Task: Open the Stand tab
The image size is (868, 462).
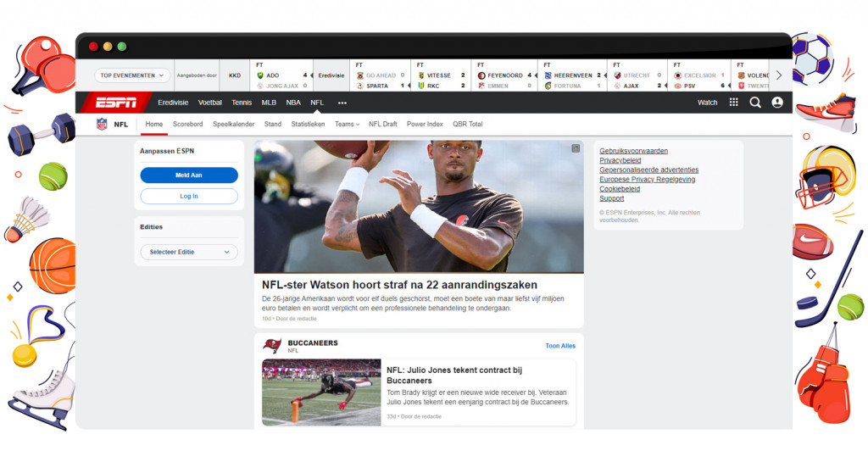Action: click(x=273, y=124)
